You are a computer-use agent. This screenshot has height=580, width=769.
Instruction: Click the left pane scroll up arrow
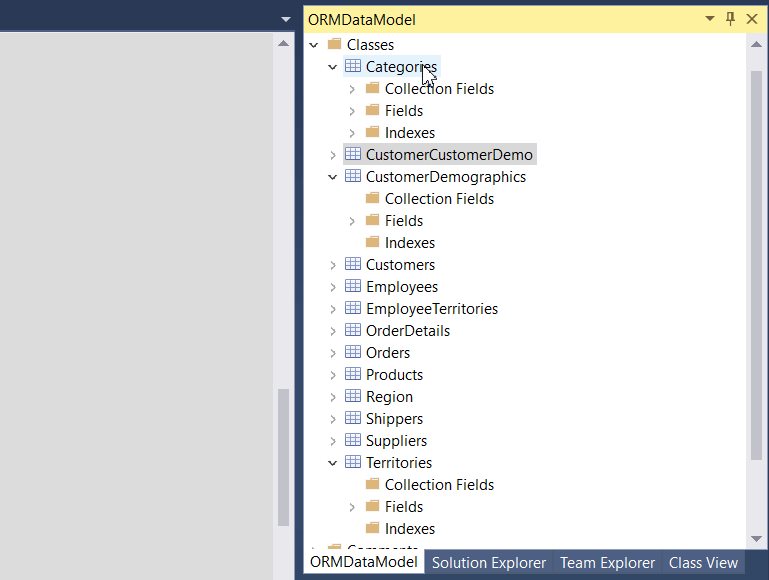[283, 43]
